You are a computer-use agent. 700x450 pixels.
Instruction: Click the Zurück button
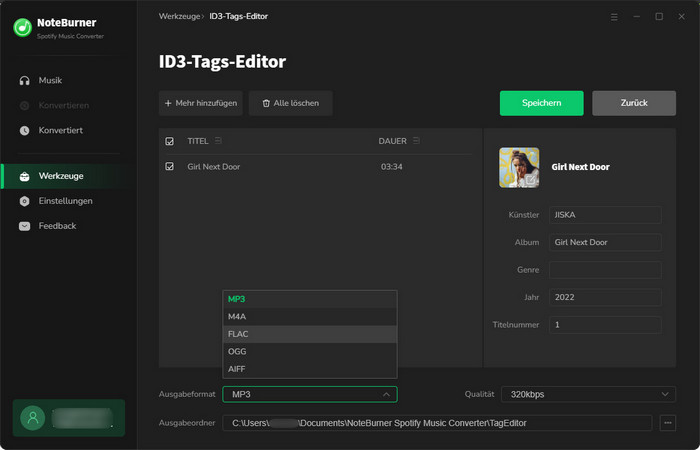[x=634, y=103]
